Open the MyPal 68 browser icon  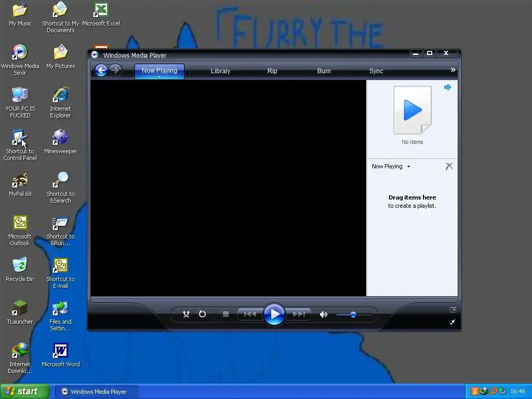20,184
